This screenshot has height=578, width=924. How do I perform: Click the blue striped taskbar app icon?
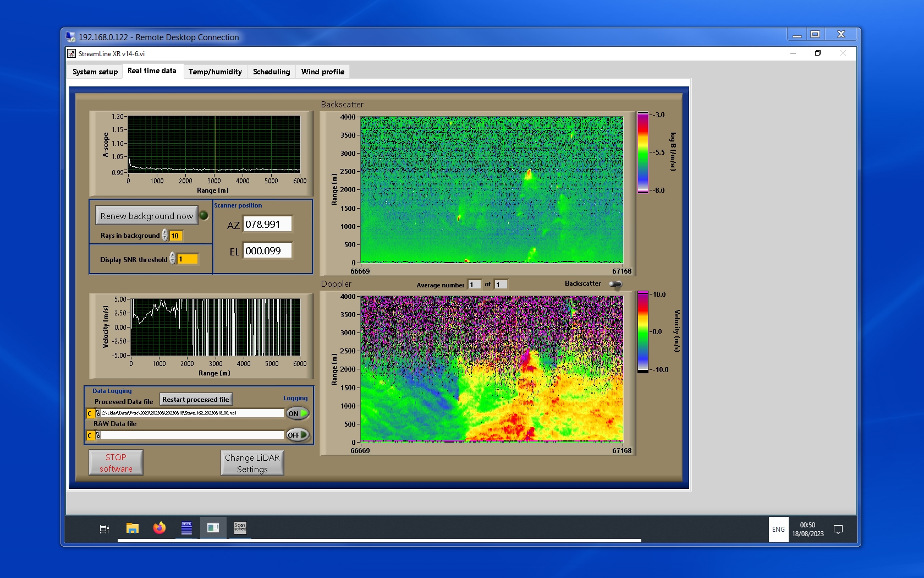(186, 528)
